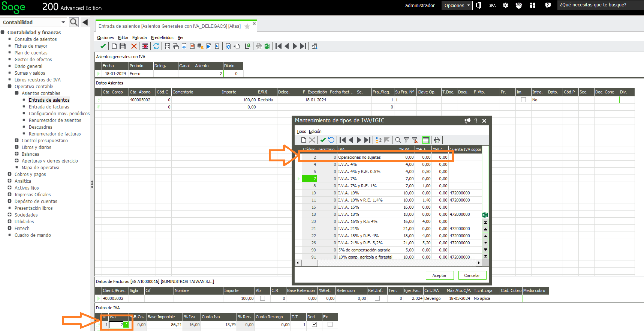Open the Opciones dropdown in the top bar

click(x=457, y=5)
